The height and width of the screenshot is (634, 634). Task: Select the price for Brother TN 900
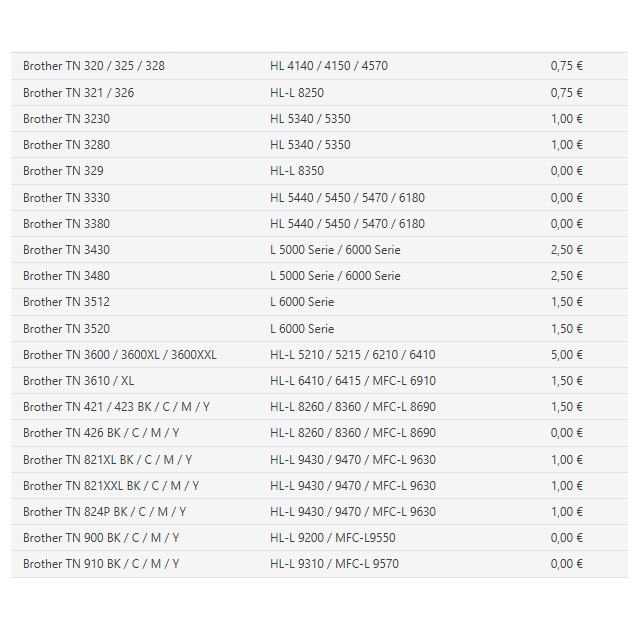pyautogui.click(x=566, y=538)
